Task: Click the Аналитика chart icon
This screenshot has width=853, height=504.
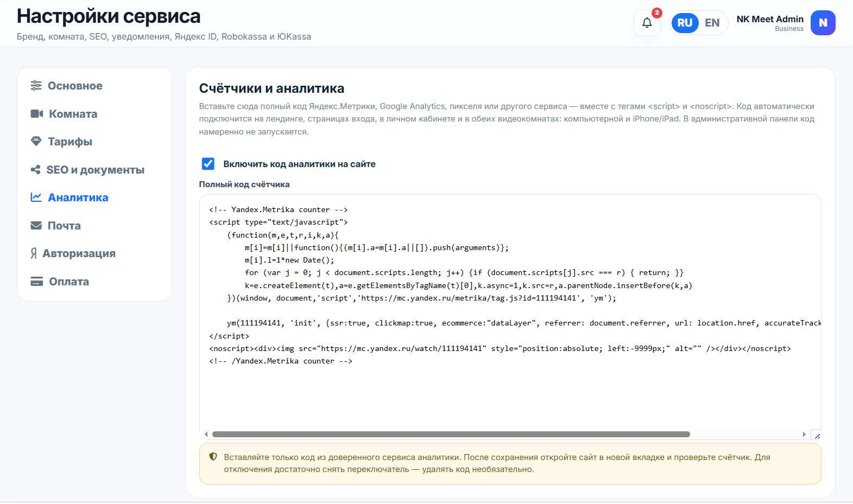Action: click(36, 197)
